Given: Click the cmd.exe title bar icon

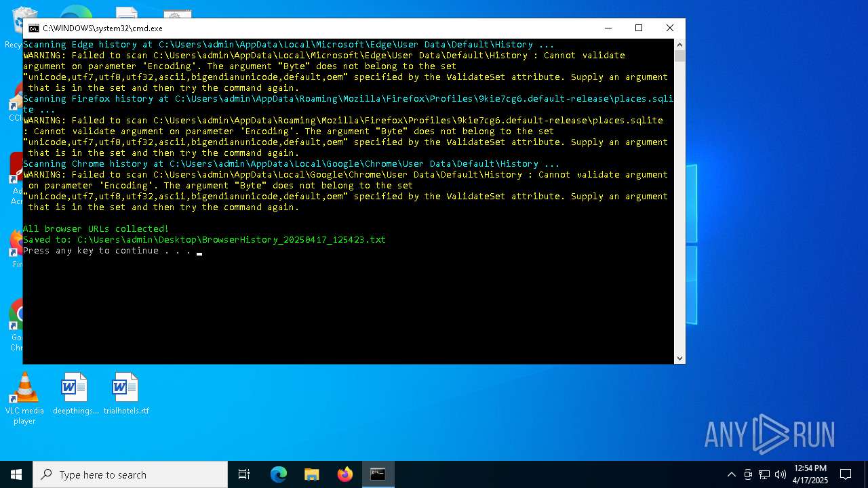Looking at the screenshot, I should pyautogui.click(x=33, y=28).
